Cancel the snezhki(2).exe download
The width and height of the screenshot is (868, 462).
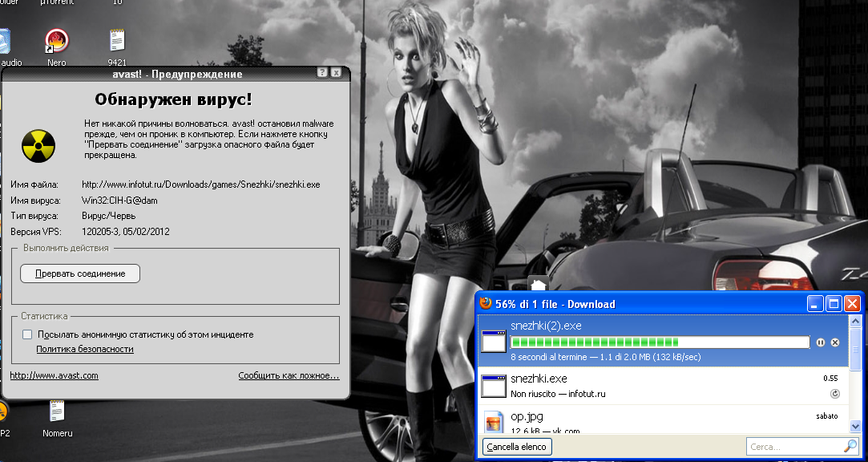(835, 342)
